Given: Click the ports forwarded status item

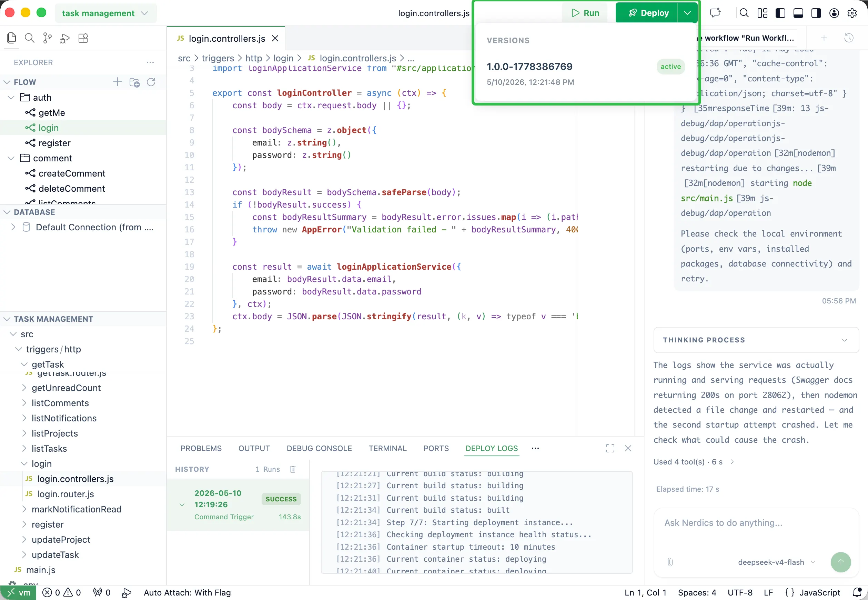Looking at the screenshot, I should click(x=102, y=593).
